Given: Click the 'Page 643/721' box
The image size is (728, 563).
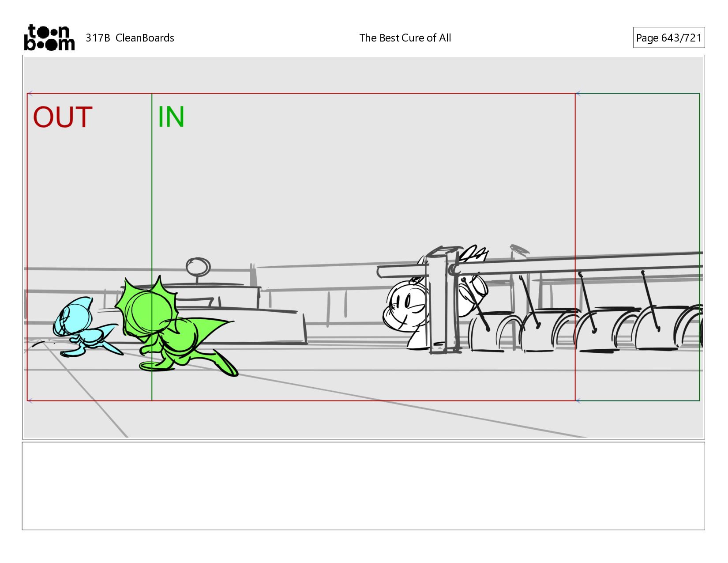Looking at the screenshot, I should point(668,38).
